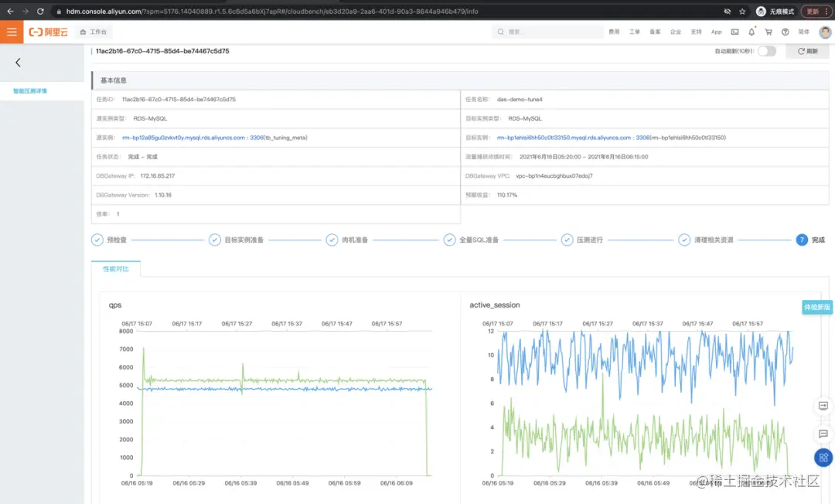Click the browser reload button
Screen dimensions: 835x504
(x=40, y=11)
